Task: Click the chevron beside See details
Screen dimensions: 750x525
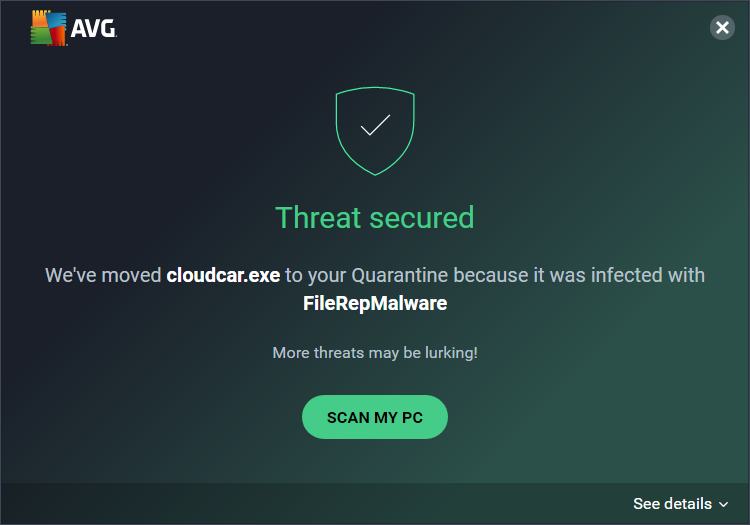Action: pyautogui.click(x=724, y=505)
